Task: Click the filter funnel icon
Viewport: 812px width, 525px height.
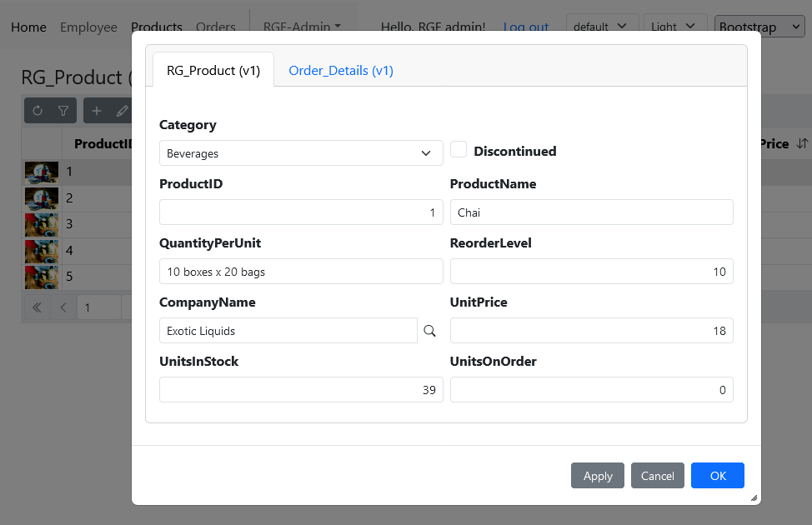Action: (x=63, y=111)
